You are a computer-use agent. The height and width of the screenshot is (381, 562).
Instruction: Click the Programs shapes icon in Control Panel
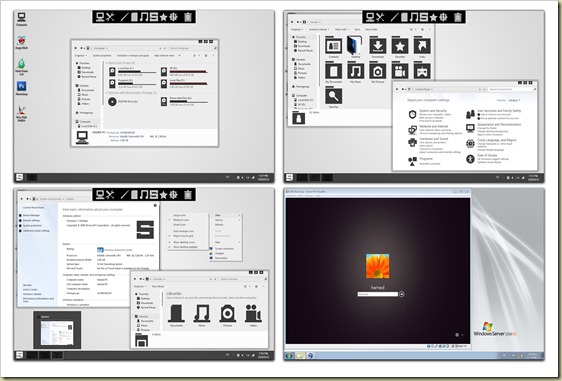(x=413, y=161)
